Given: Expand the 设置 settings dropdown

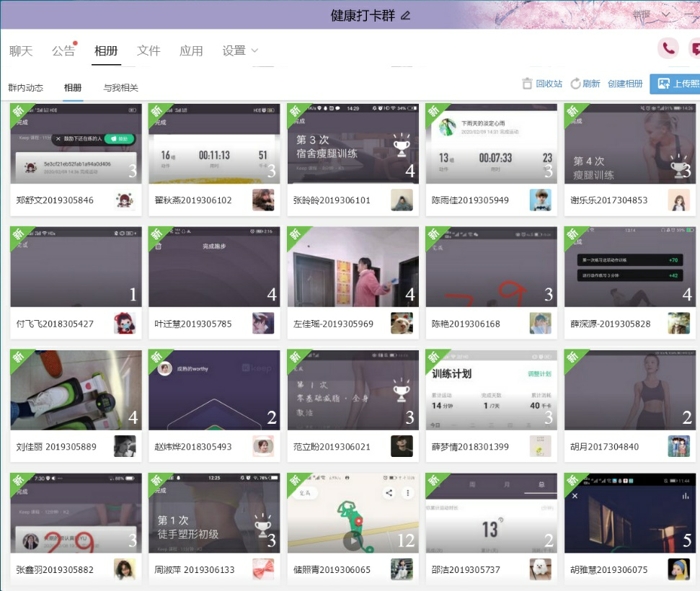Looking at the screenshot, I should pos(240,51).
